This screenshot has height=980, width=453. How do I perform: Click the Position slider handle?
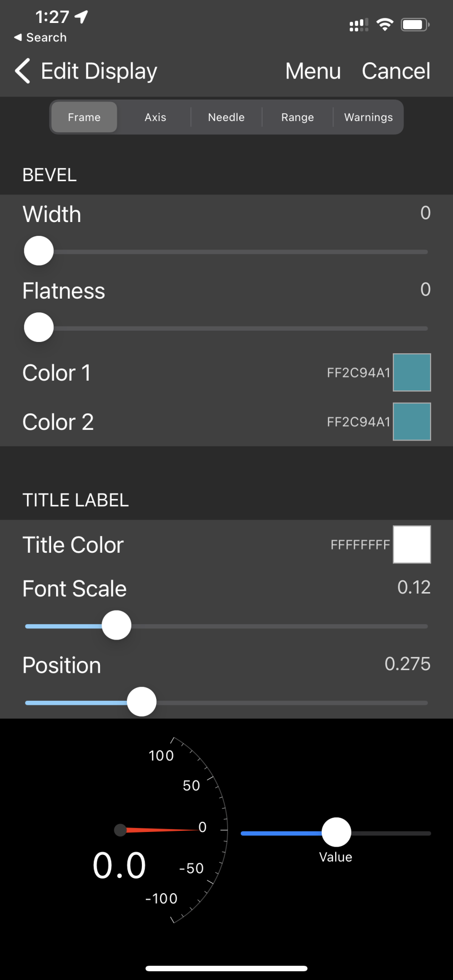point(141,702)
